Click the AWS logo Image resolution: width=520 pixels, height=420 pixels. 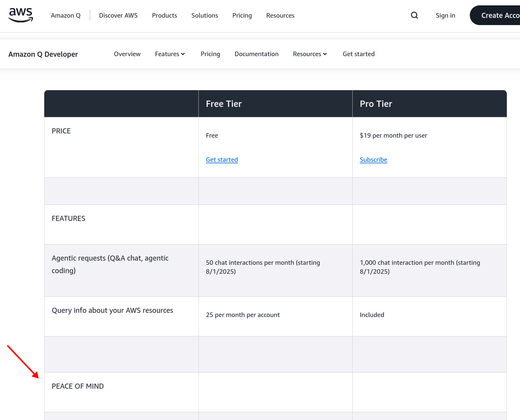pyautogui.click(x=21, y=15)
